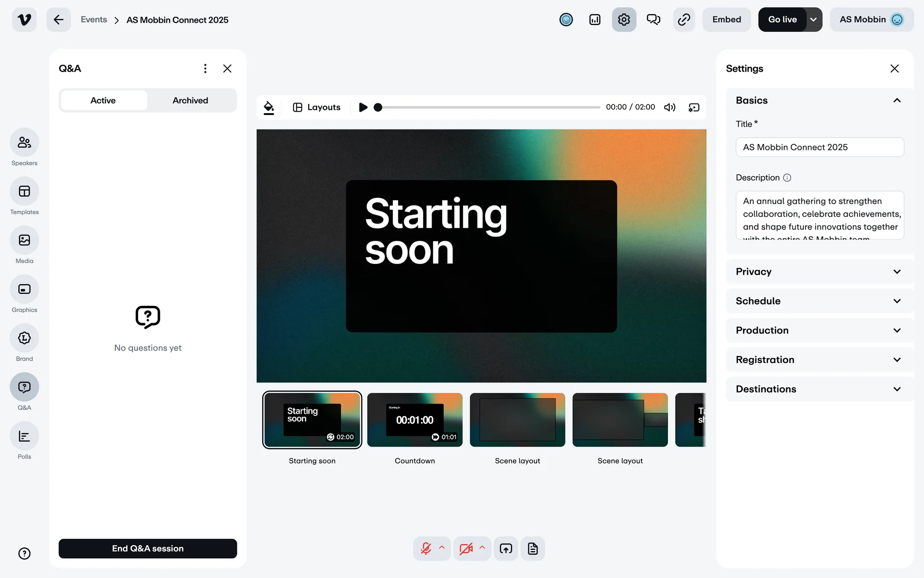The image size is (924, 578).
Task: Switch to the Archived tab
Action: (x=190, y=101)
